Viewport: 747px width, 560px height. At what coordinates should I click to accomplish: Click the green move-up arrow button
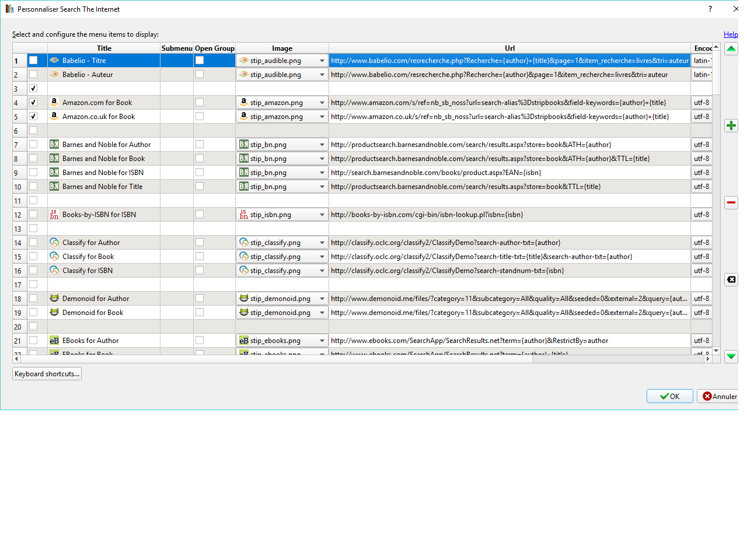pyautogui.click(x=731, y=49)
